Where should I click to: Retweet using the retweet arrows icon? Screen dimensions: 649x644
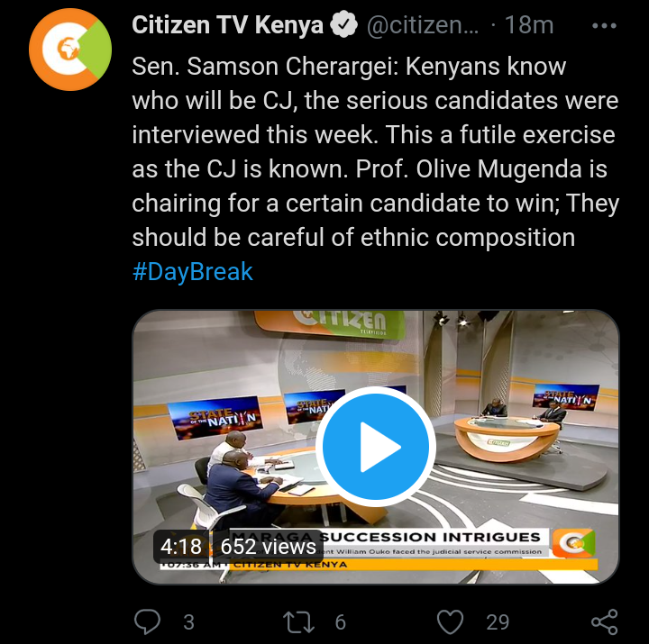pyautogui.click(x=298, y=622)
